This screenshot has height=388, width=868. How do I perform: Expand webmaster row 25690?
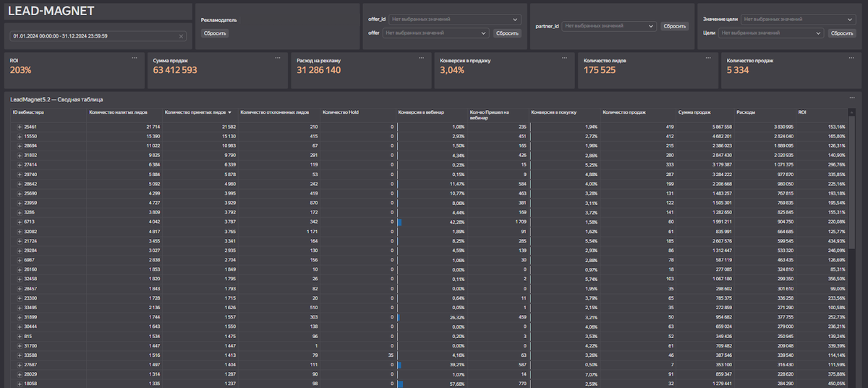point(20,193)
